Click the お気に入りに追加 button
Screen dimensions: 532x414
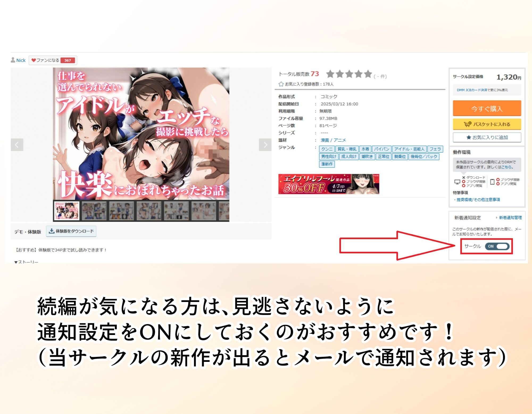click(487, 137)
